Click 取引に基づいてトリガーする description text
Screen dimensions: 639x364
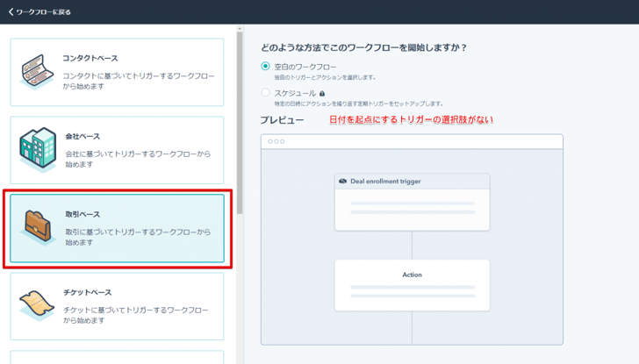(138, 237)
